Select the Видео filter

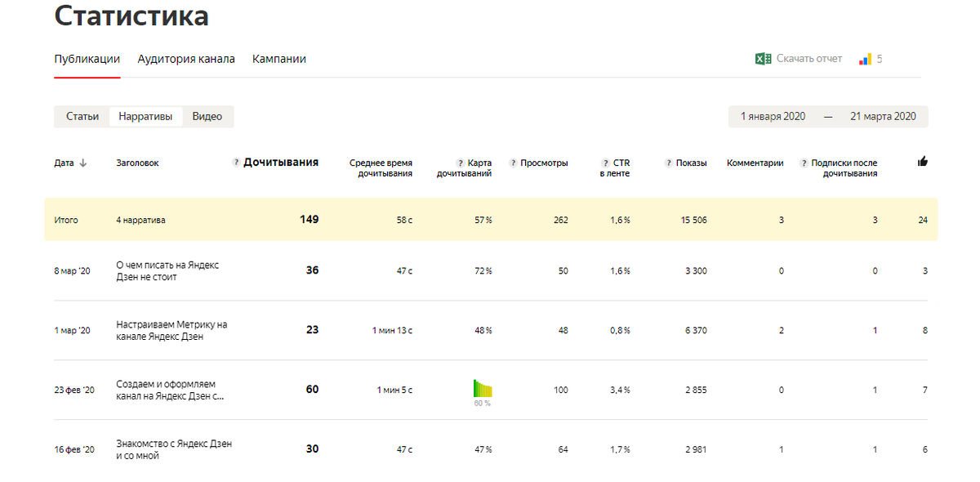207,116
